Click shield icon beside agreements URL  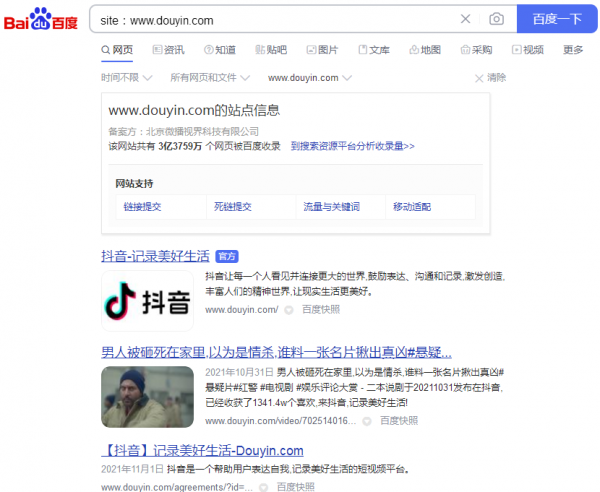263,487
